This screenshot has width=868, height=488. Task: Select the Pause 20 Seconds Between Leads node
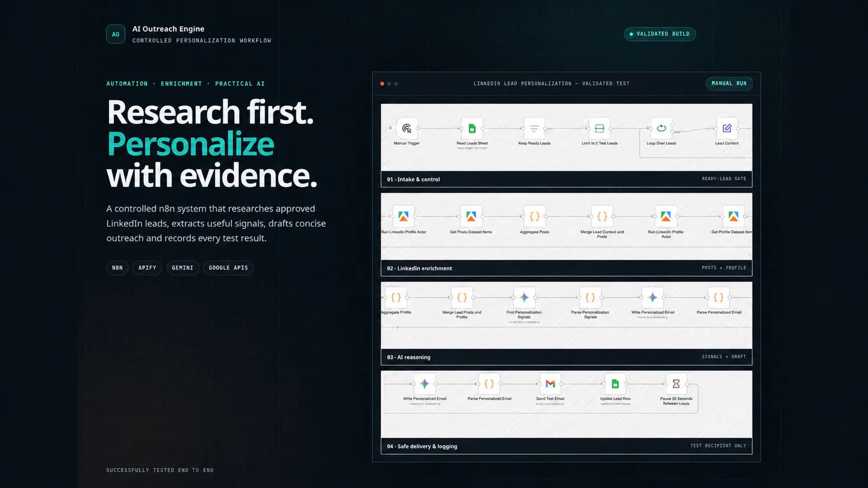(x=676, y=384)
